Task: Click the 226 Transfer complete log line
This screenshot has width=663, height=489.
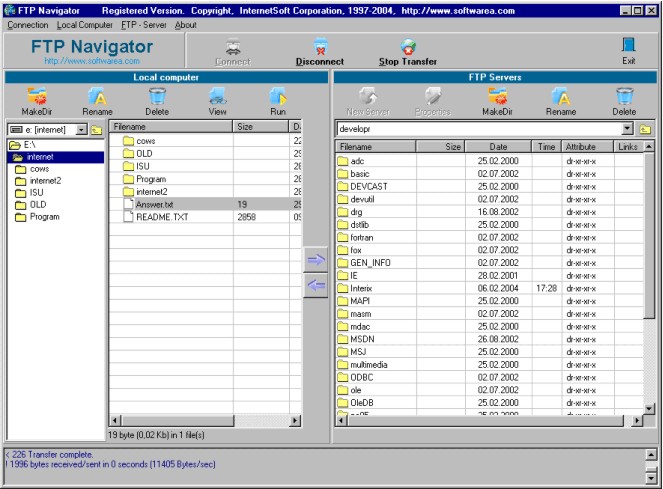Action: point(50,455)
